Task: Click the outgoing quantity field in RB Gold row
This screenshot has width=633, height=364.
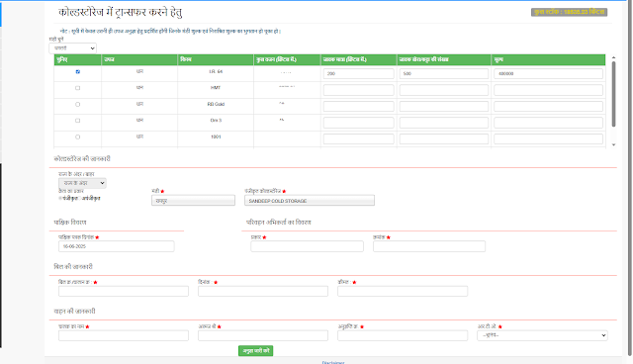Action: (358, 106)
